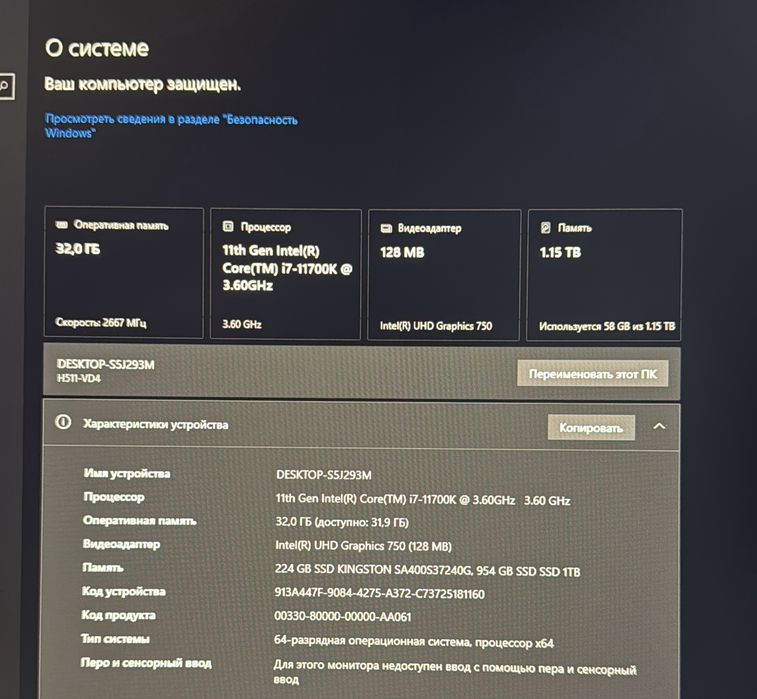
Task: Select Intel(R) UHD Graphics 750 (128 MB) row
Action: click(363, 546)
